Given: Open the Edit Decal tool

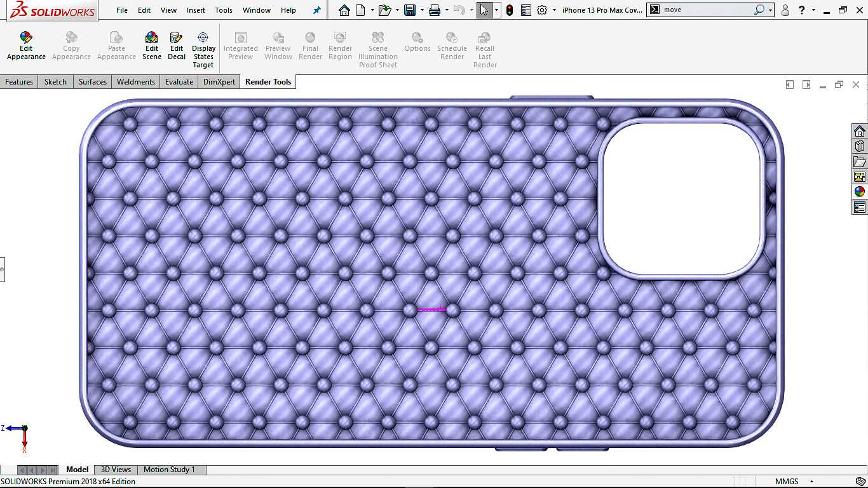Looking at the screenshot, I should (x=177, y=46).
